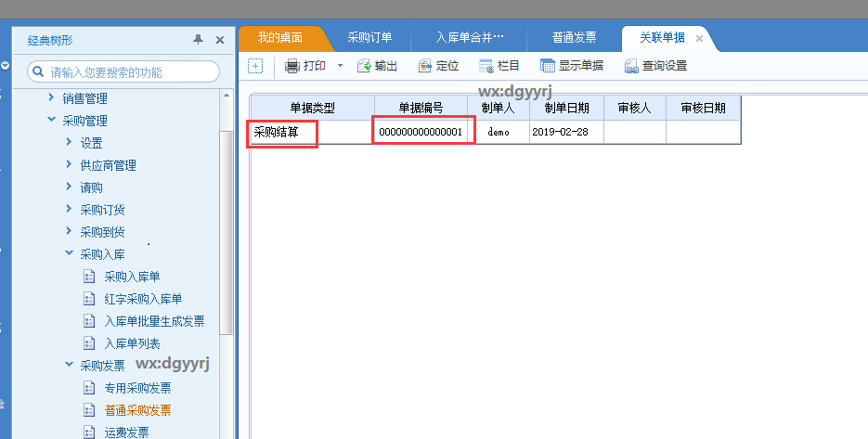The width and height of the screenshot is (868, 439).
Task: Open 入库单列表 document icon
Action: coord(89,343)
